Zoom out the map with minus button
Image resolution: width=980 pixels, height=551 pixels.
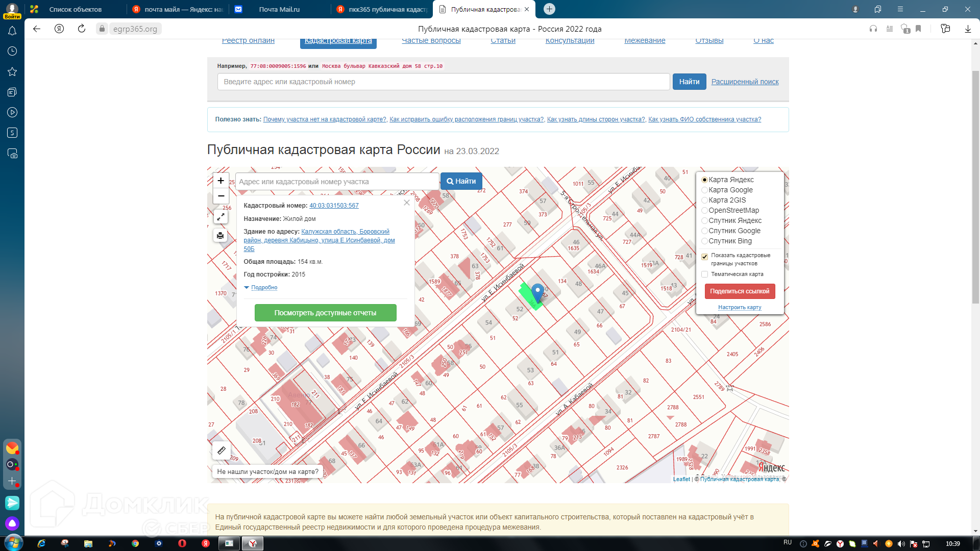[x=220, y=196]
